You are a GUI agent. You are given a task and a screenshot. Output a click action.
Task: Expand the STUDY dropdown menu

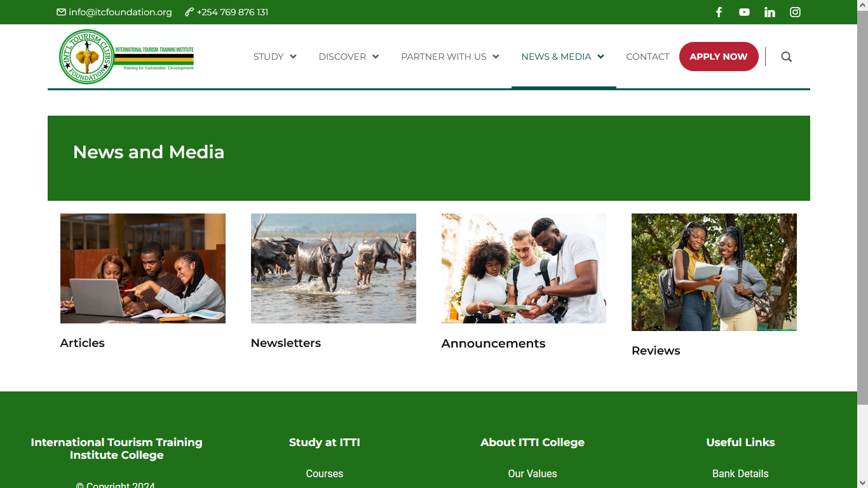(x=275, y=57)
